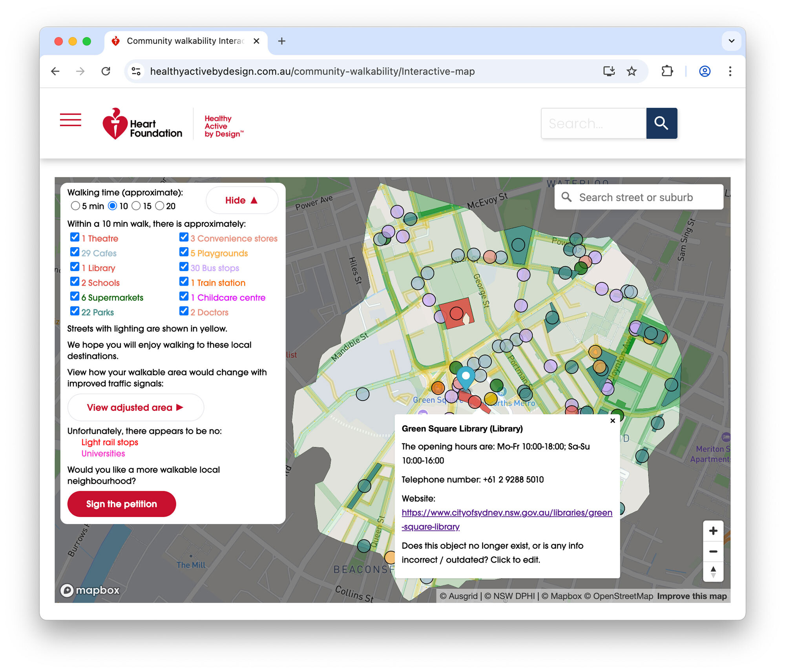This screenshot has width=785, height=672.
Task: Select the 20 minute walking time option
Action: pyautogui.click(x=159, y=206)
